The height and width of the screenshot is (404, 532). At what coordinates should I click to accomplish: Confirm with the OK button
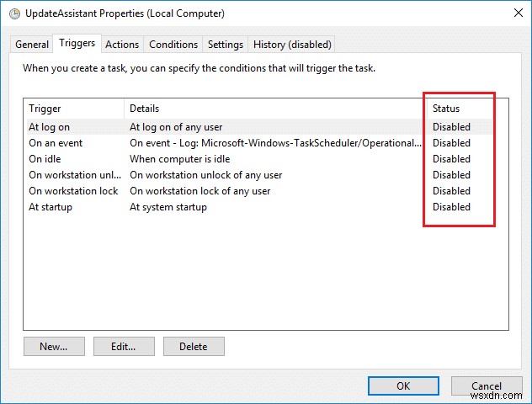pyautogui.click(x=403, y=386)
